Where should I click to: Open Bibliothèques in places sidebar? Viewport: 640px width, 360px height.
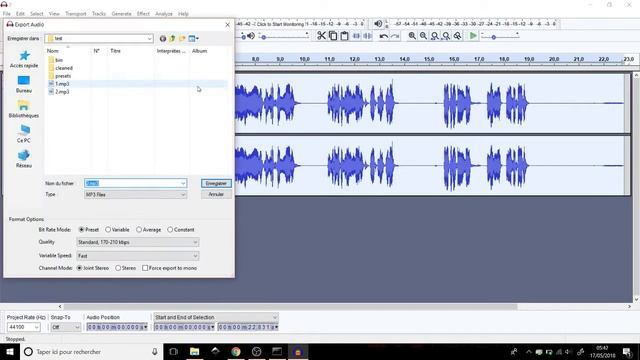click(24, 109)
